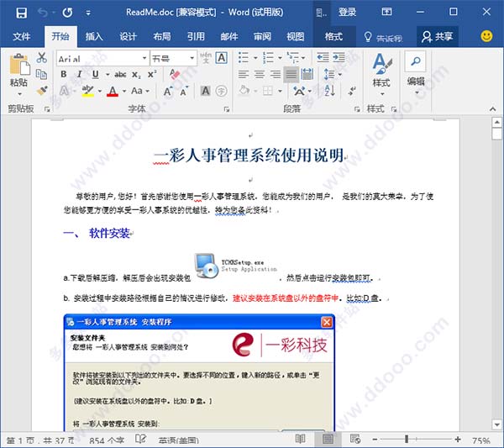The height and width of the screenshot is (448, 504).
Task: Switch to the 审阅 Review tab
Action: coord(263,36)
